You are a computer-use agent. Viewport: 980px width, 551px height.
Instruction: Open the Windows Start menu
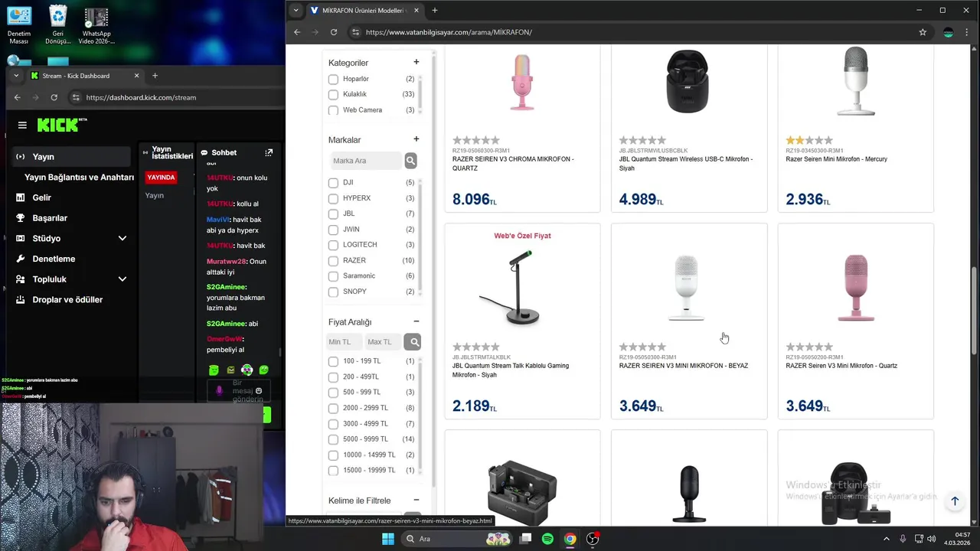pyautogui.click(x=388, y=539)
